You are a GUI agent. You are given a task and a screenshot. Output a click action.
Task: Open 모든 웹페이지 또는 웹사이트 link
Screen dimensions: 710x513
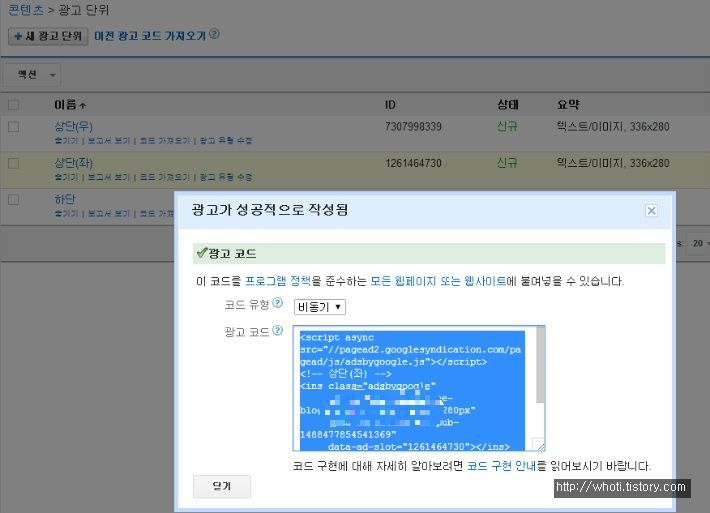[438, 281]
